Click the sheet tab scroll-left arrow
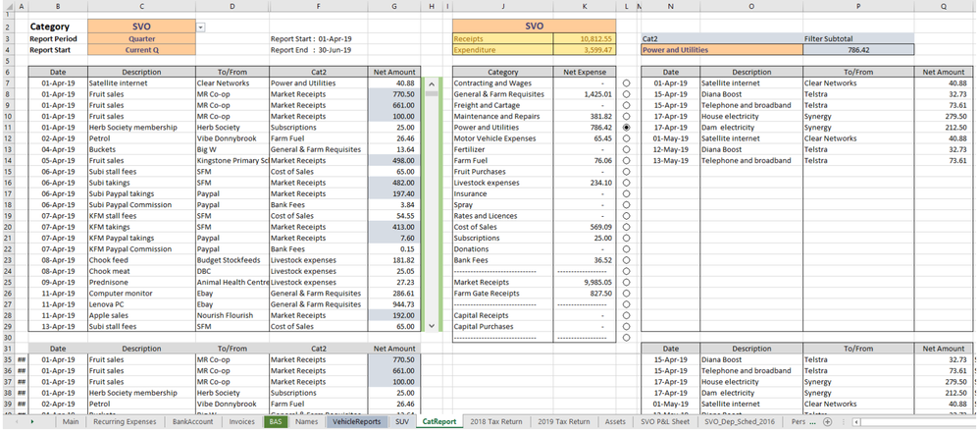Viewport: 980px width, 434px height. [16, 422]
